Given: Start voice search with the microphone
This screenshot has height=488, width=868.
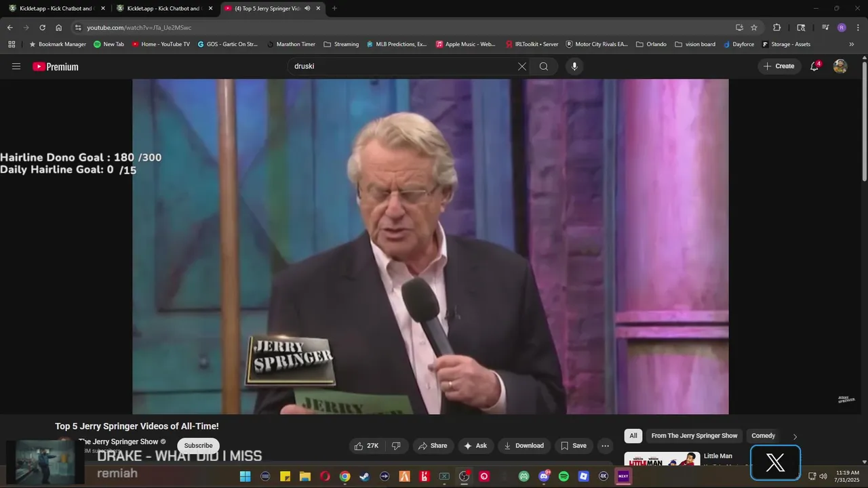Looking at the screenshot, I should (x=574, y=66).
